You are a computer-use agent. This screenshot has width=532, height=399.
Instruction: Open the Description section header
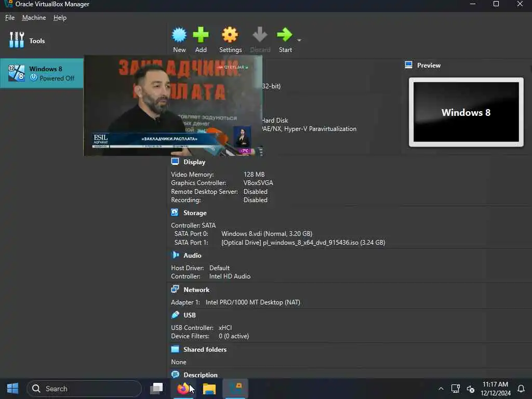point(201,375)
